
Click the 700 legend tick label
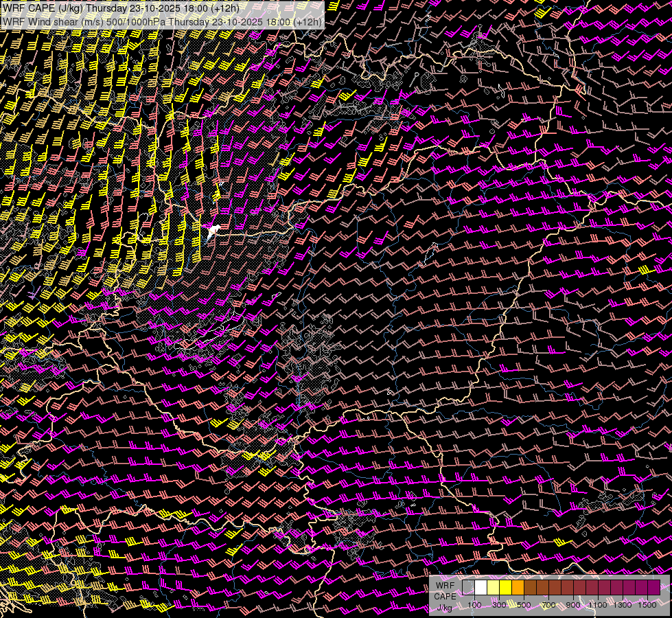[548, 605]
